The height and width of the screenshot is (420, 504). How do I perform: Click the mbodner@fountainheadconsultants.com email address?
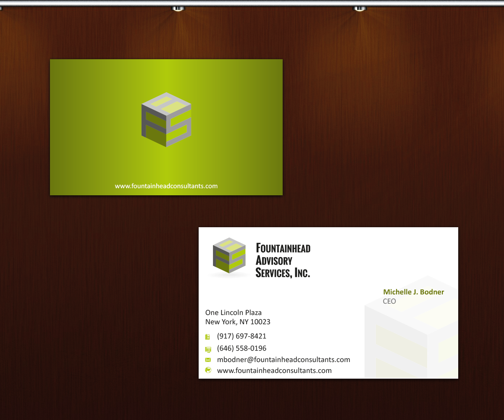point(283,360)
